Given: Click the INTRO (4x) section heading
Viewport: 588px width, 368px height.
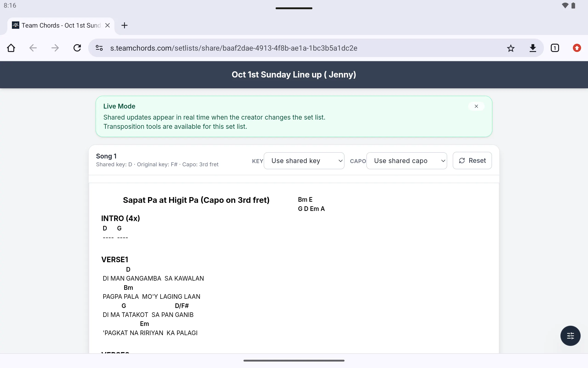Looking at the screenshot, I should click(121, 218).
